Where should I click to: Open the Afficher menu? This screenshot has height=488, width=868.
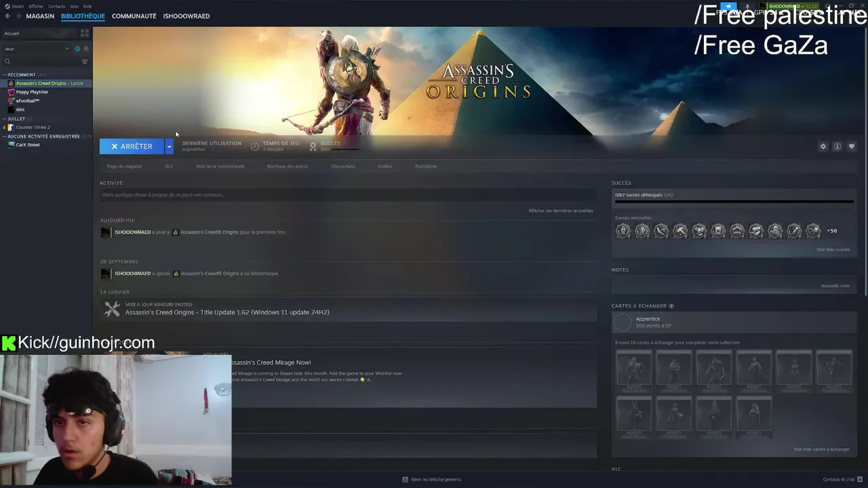tap(36, 6)
